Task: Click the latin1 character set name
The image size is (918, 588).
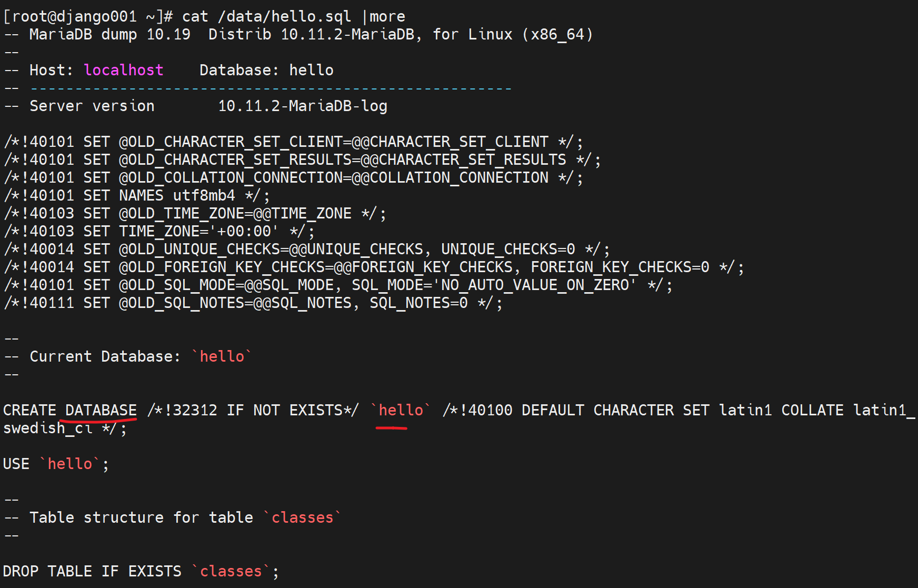Action: pos(745,410)
